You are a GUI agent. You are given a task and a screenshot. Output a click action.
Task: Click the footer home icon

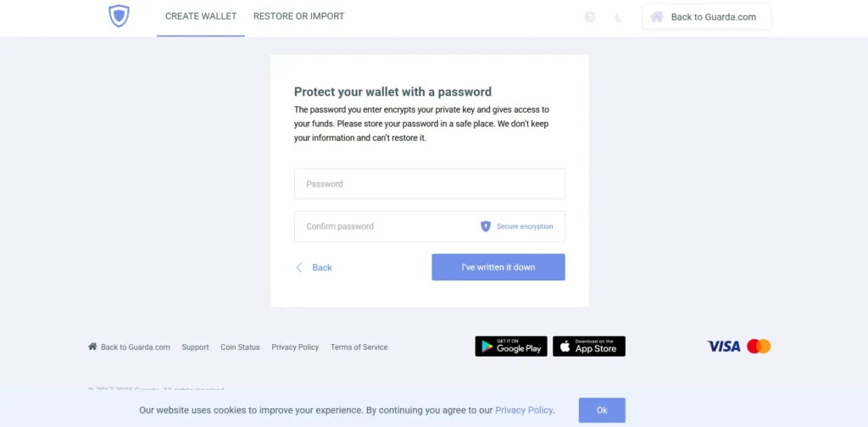coord(92,347)
